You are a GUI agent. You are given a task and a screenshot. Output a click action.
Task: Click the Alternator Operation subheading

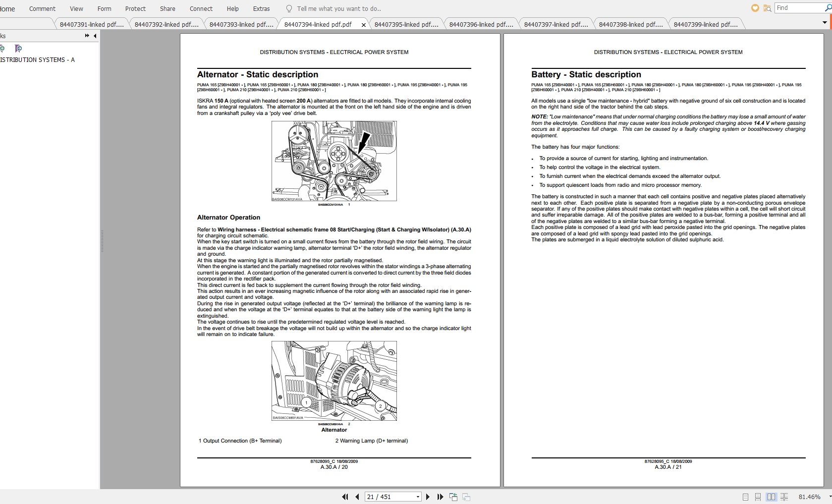coord(228,218)
